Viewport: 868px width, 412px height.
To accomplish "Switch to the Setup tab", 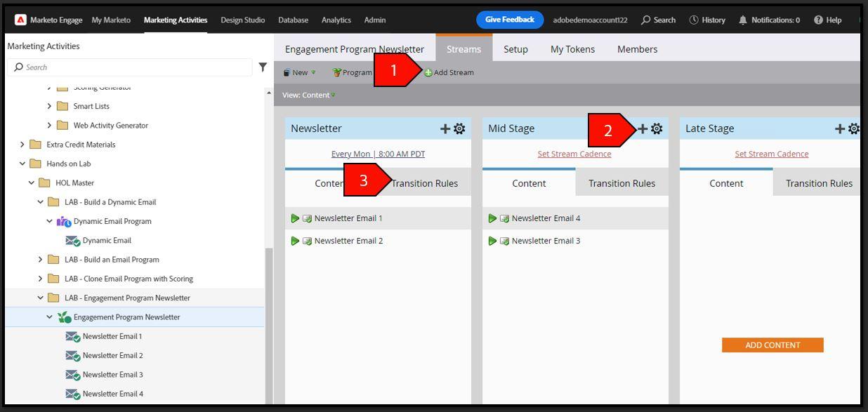I will pyautogui.click(x=515, y=49).
